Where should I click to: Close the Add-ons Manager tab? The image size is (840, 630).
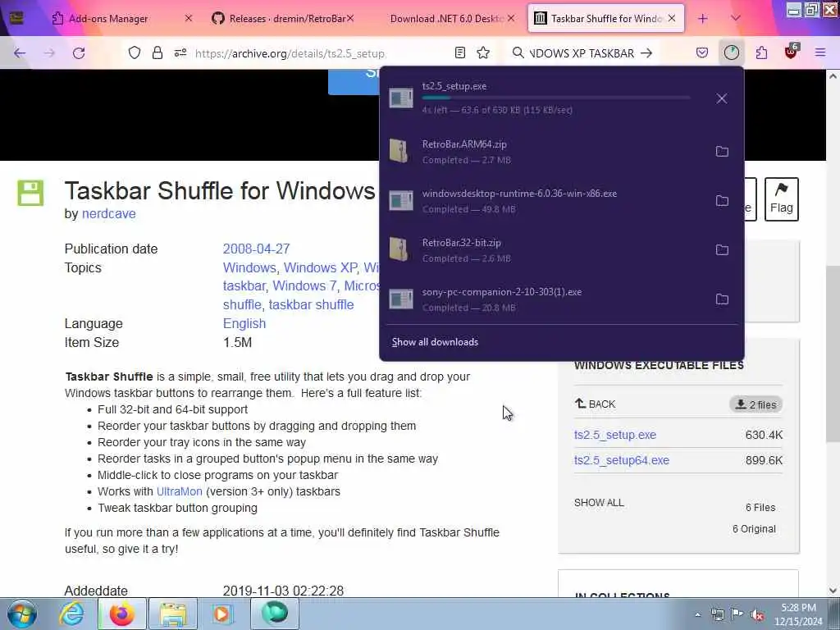tap(189, 18)
